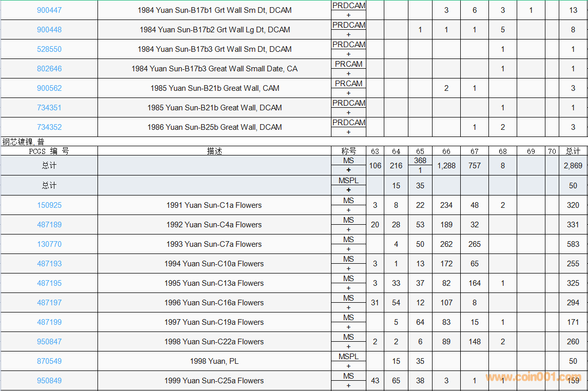
Task: Open PCGS number 150925 for 1991 Yuan
Action: pos(49,205)
